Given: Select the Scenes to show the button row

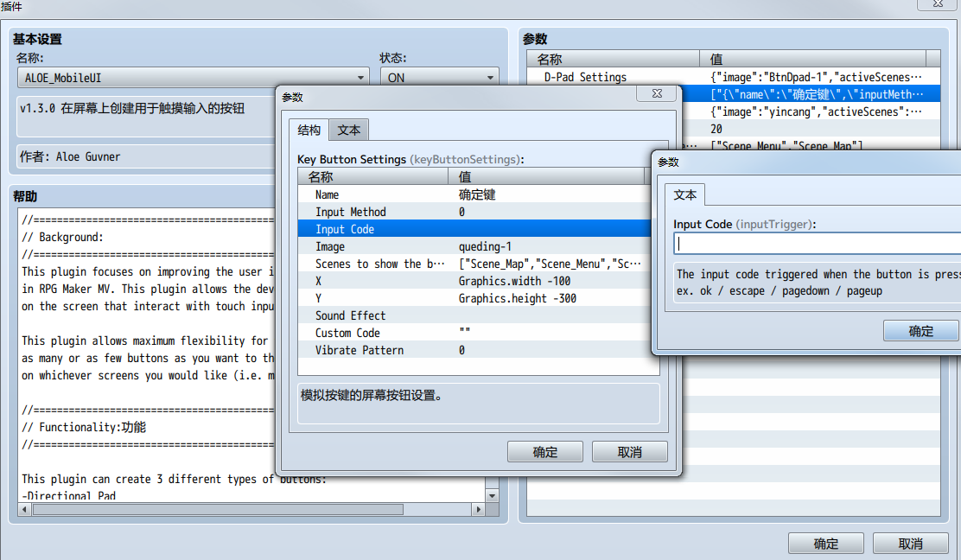Looking at the screenshot, I should pos(474,264).
